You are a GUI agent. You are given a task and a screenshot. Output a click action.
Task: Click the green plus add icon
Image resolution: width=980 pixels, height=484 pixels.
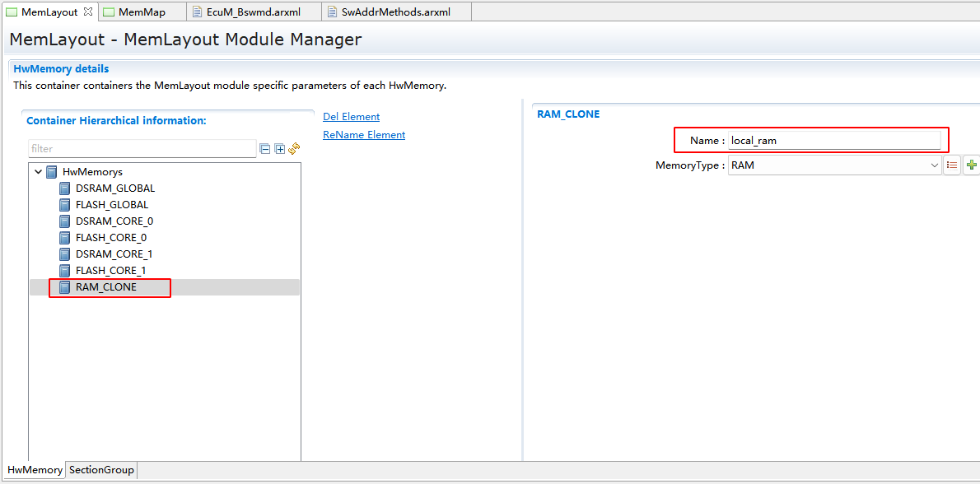tap(972, 165)
